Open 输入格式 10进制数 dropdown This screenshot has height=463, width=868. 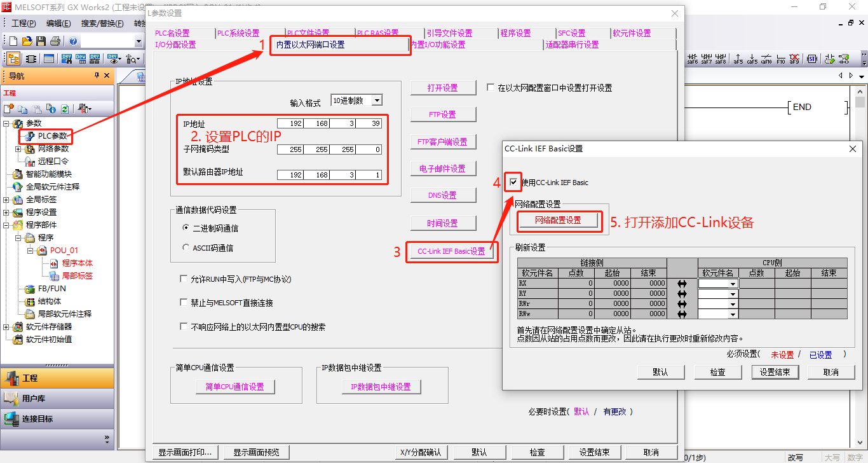coord(377,100)
